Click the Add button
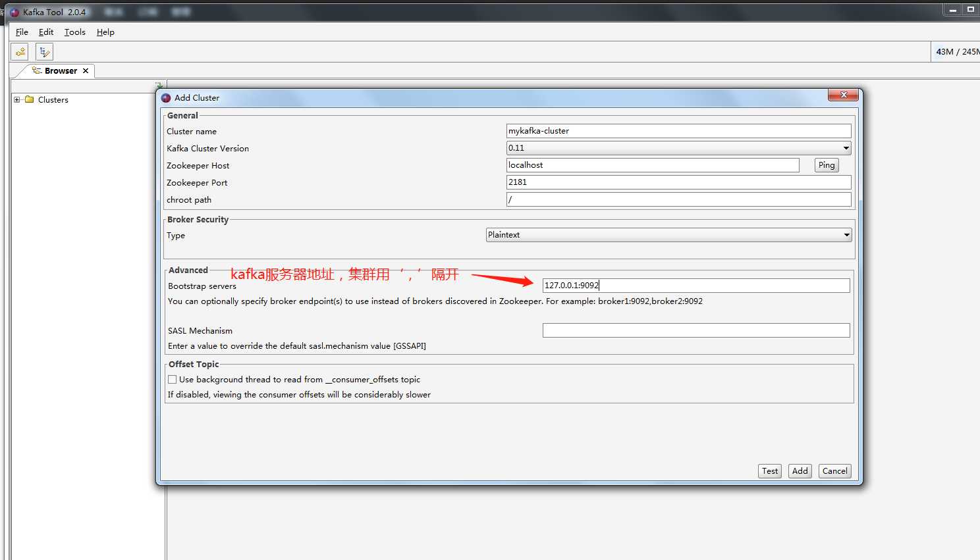 click(800, 471)
